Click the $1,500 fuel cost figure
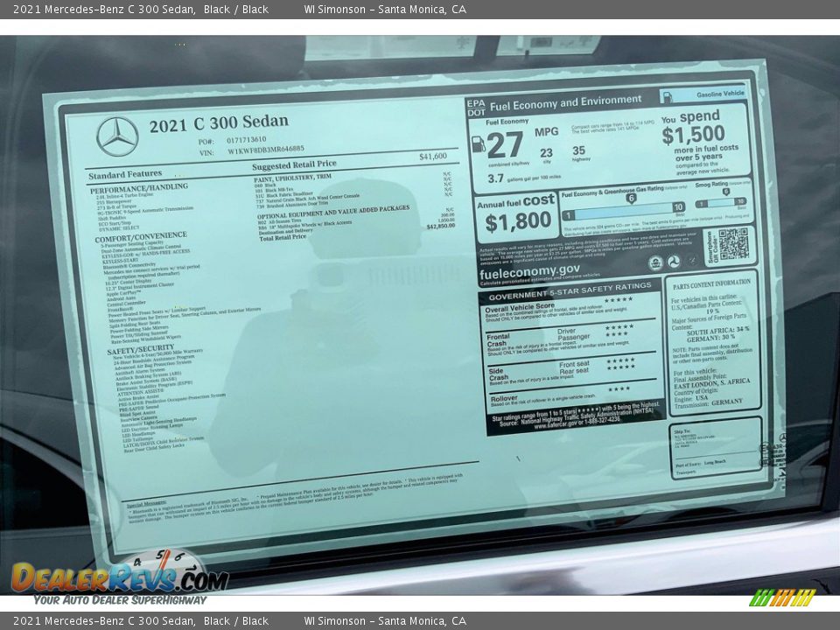This screenshot has width=840, height=630. [693, 135]
